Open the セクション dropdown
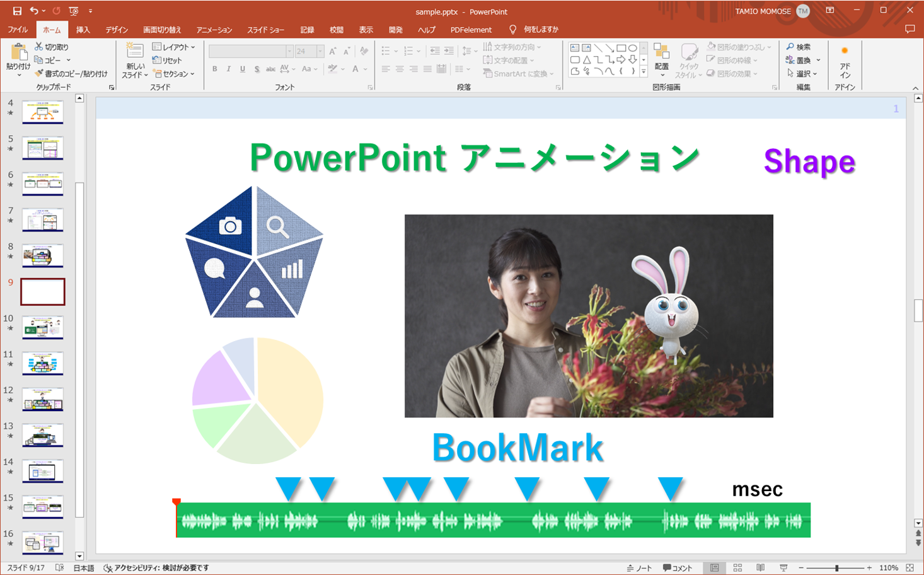Image resolution: width=924 pixels, height=575 pixels. pos(174,74)
